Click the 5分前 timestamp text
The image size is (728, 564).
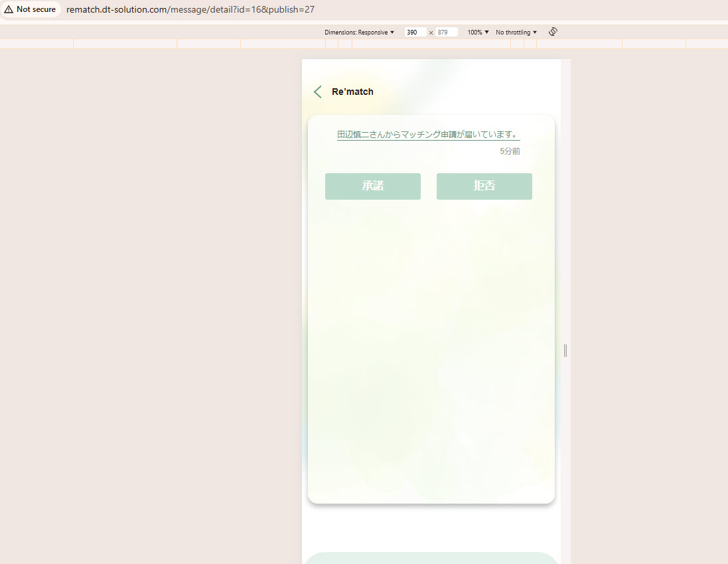click(x=510, y=151)
